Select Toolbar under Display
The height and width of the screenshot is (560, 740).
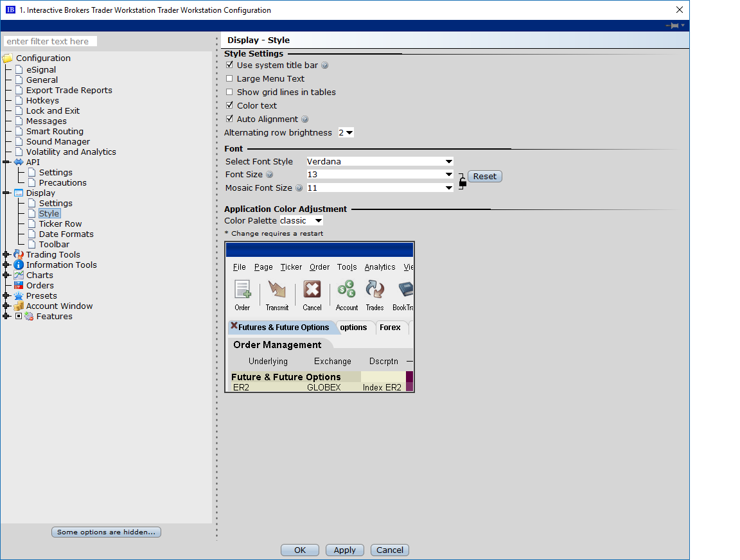click(x=54, y=245)
